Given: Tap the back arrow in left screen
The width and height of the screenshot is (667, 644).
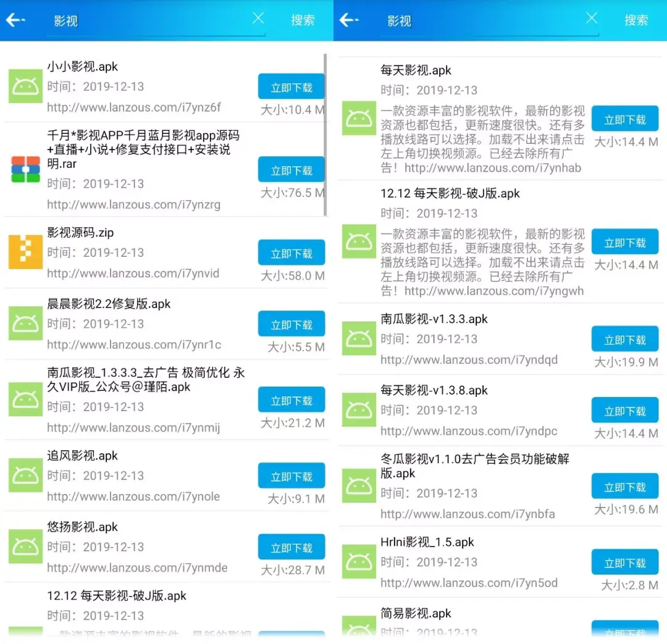Looking at the screenshot, I should (x=15, y=20).
